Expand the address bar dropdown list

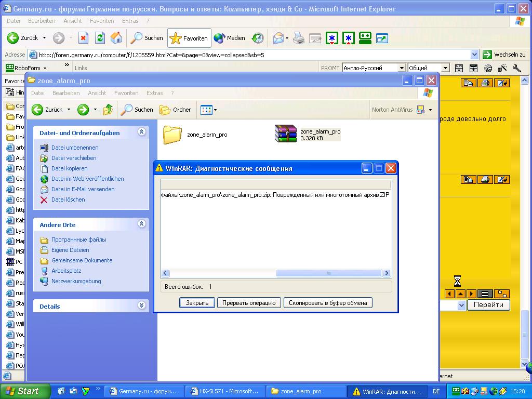tap(474, 55)
